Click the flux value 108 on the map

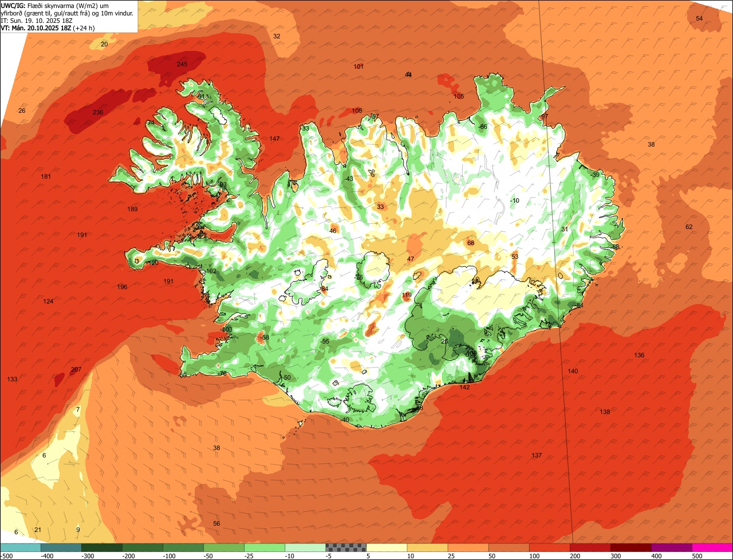click(357, 111)
